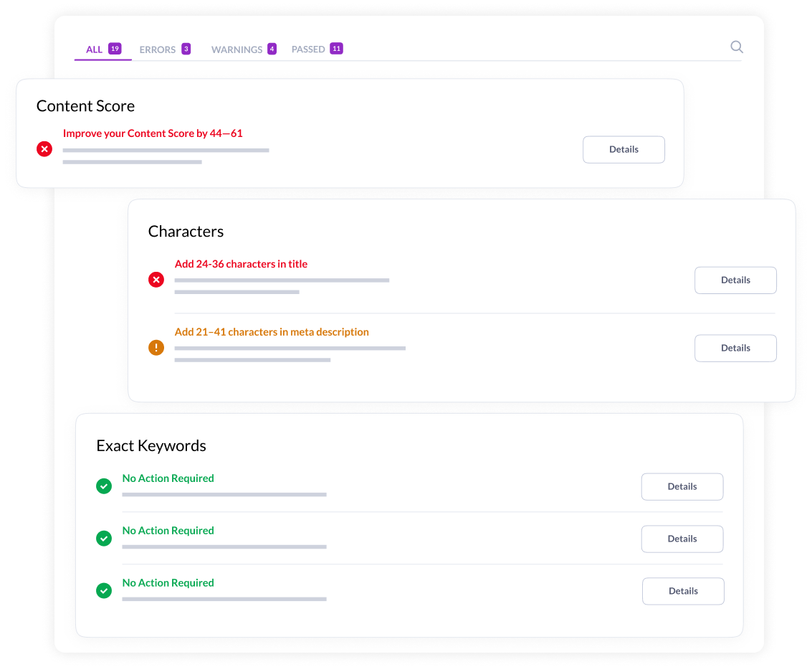
Task: Click the orange warning icon beside meta description item
Action: (156, 347)
